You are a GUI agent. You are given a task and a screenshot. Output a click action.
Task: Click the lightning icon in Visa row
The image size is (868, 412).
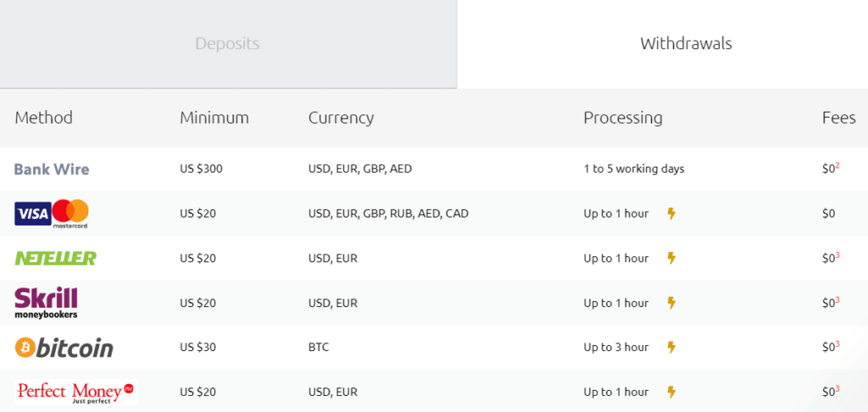point(671,214)
